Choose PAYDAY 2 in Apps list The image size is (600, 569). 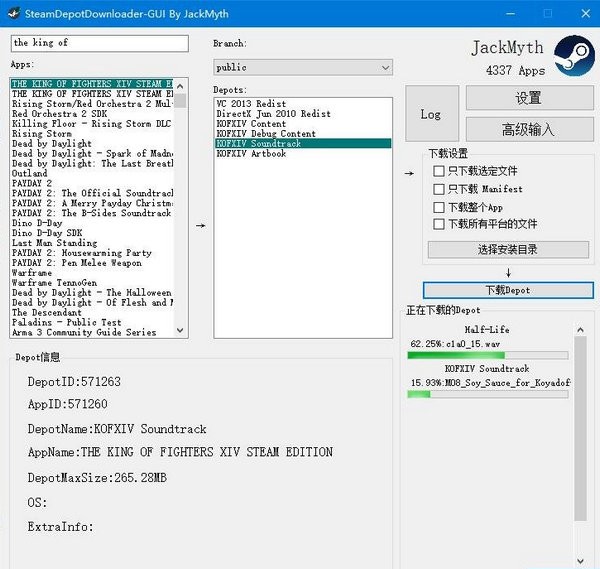32,183
